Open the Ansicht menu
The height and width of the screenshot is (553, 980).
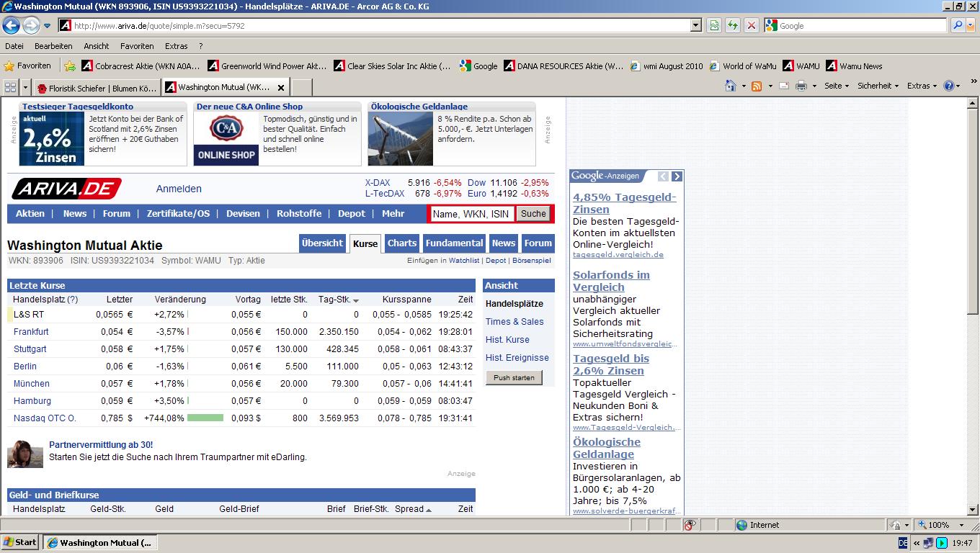point(96,46)
